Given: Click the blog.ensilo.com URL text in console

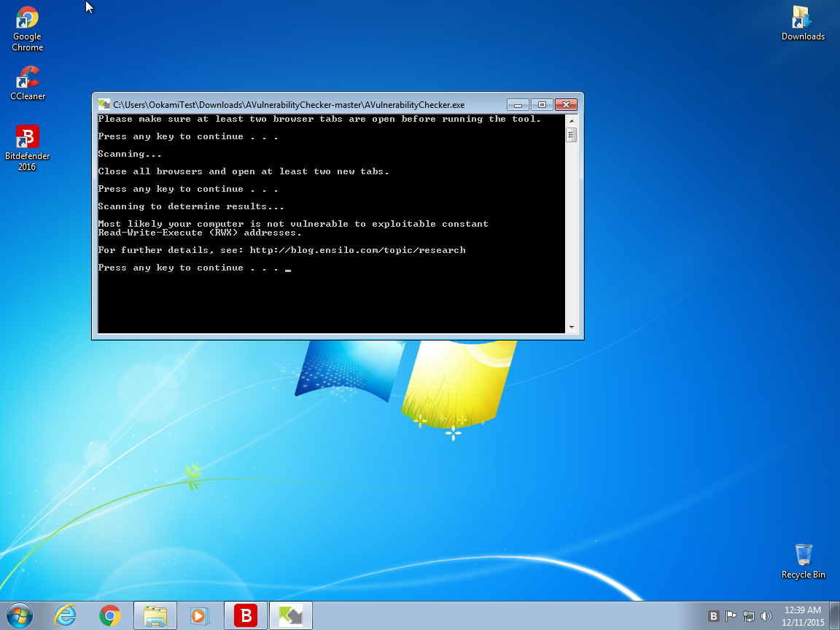Looking at the screenshot, I should (x=357, y=250).
